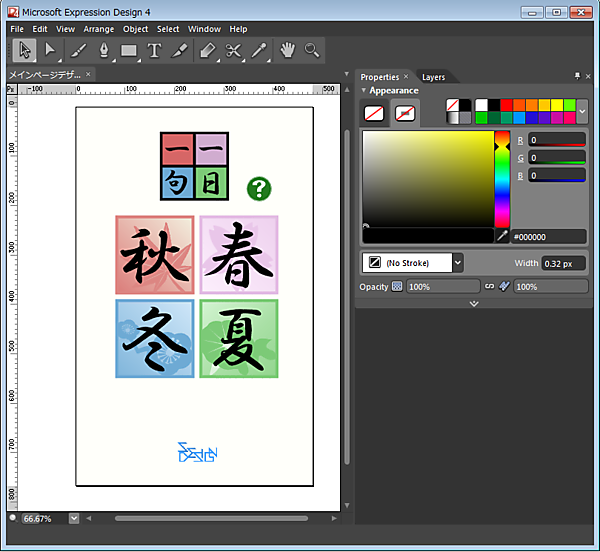This screenshot has height=552, width=600.
Task: Click the stroke Width input field
Action: pyautogui.click(x=563, y=263)
